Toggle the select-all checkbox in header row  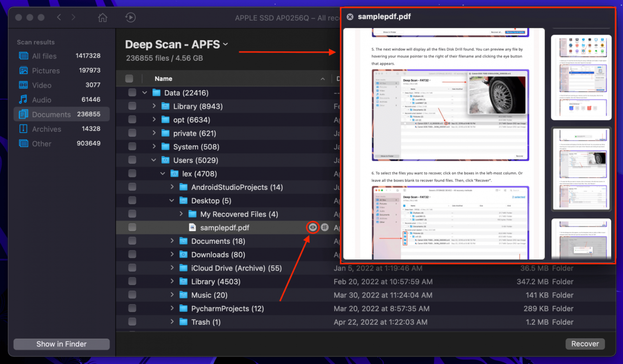(x=129, y=78)
